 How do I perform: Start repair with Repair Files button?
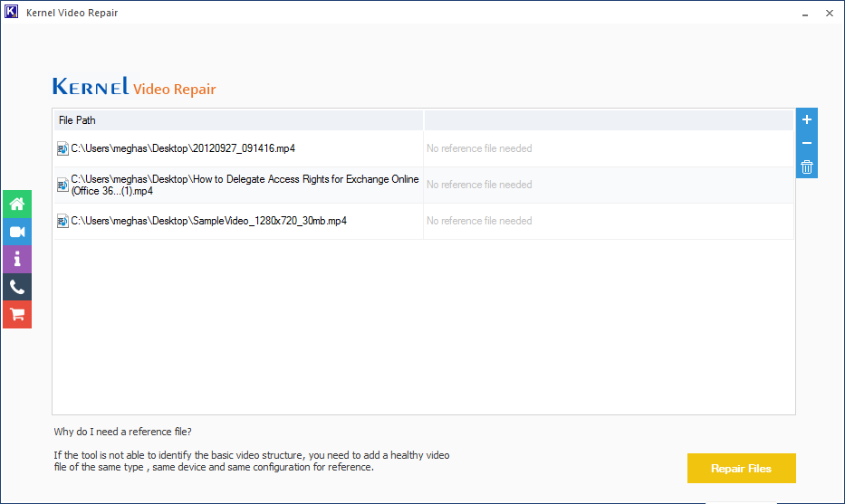pyautogui.click(x=741, y=468)
